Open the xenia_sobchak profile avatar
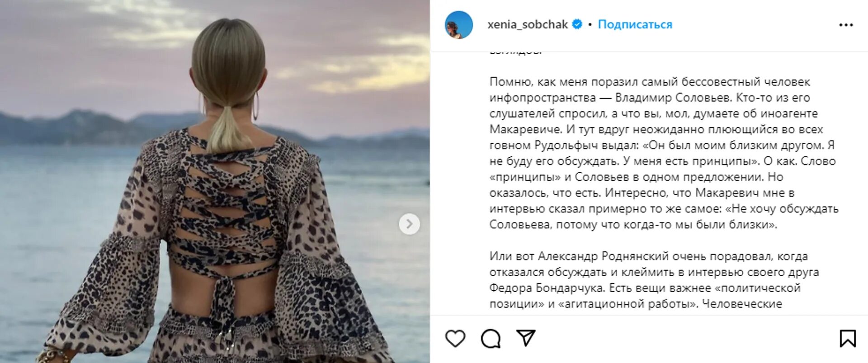The image size is (868, 363). (458, 25)
